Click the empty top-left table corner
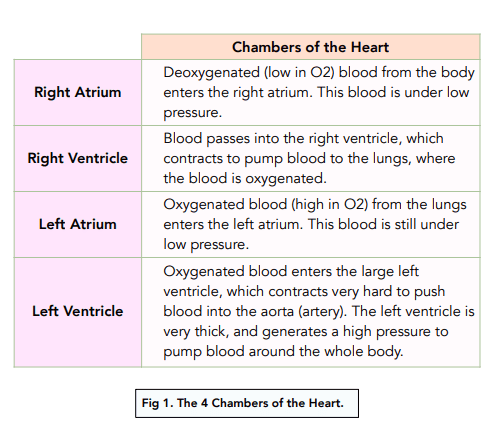This screenshot has height=429, width=496. click(x=78, y=47)
